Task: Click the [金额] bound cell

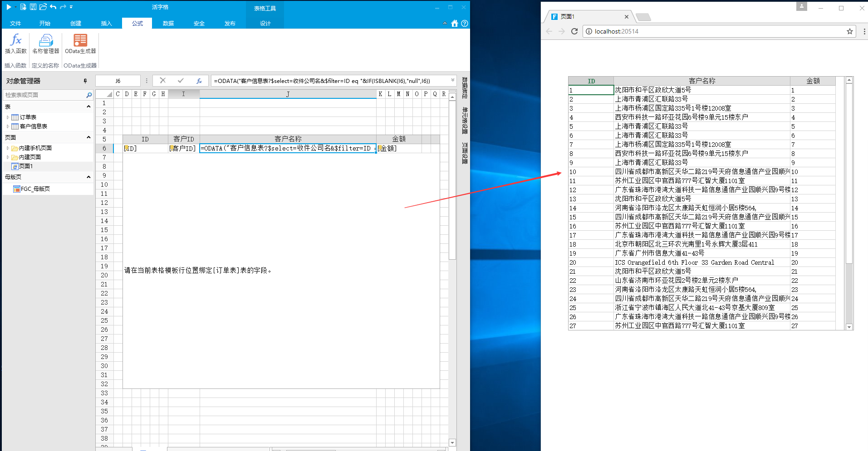Action: tap(399, 148)
